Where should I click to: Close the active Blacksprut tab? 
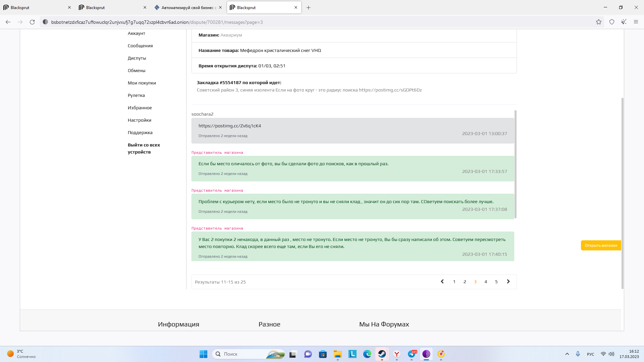296,7
